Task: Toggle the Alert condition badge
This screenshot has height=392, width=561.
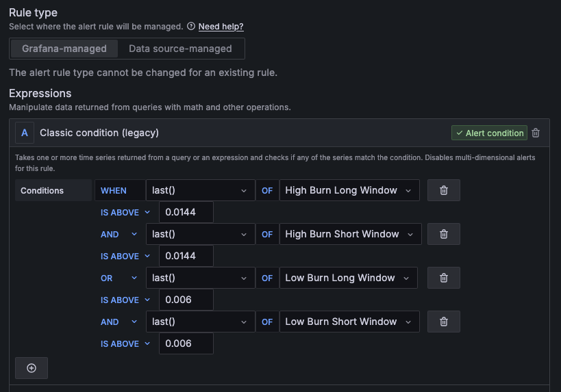Action: [x=490, y=133]
